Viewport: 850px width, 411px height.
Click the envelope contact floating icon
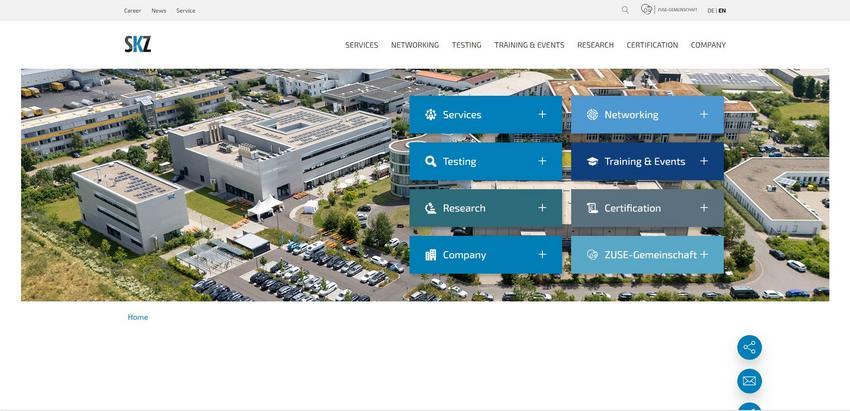point(749,381)
